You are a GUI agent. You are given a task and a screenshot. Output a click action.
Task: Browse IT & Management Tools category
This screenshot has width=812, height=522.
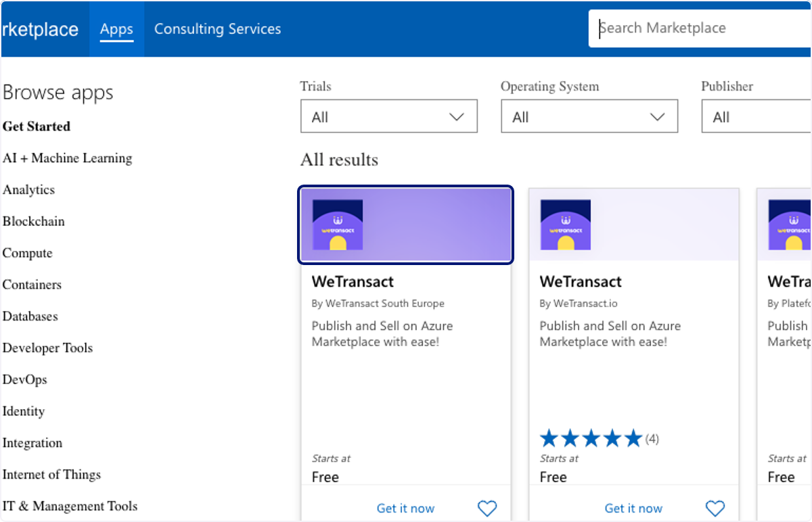(70, 506)
